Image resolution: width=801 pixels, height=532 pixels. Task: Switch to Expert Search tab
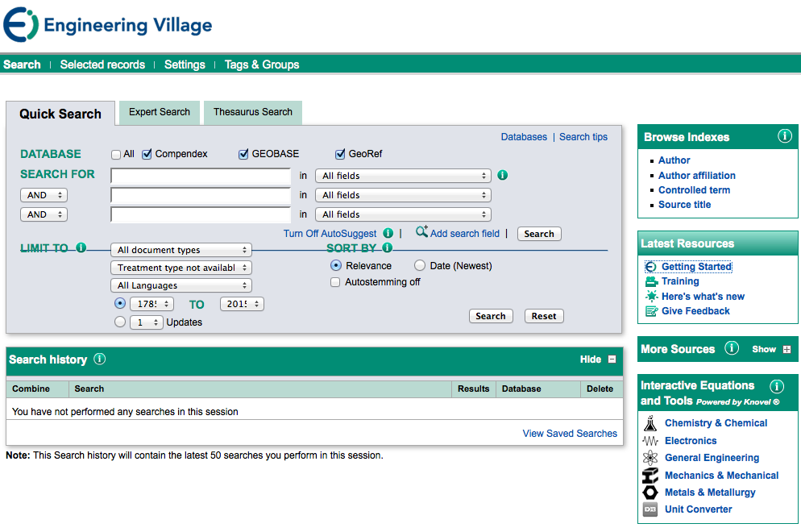(x=160, y=112)
